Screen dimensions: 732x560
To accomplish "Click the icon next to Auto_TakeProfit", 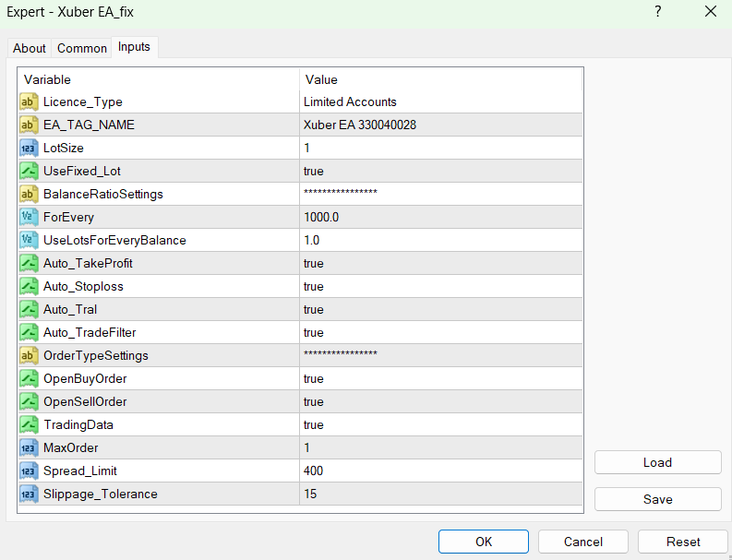I will tap(29, 263).
